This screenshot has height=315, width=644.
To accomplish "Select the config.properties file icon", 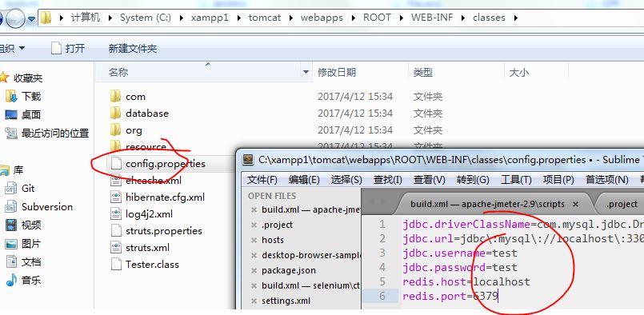I will click(x=116, y=163).
